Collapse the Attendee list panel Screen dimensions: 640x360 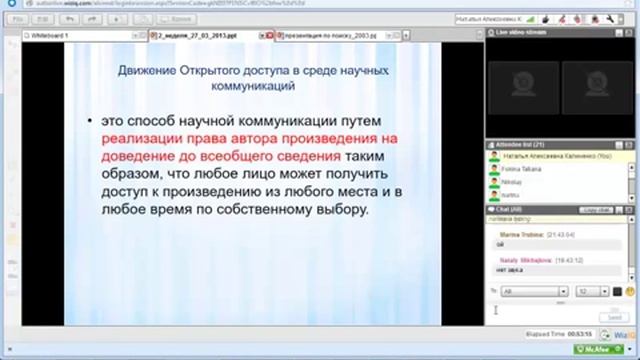coord(619,145)
